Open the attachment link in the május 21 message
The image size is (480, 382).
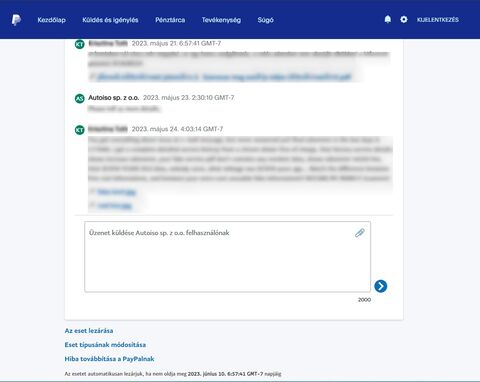coord(224,77)
